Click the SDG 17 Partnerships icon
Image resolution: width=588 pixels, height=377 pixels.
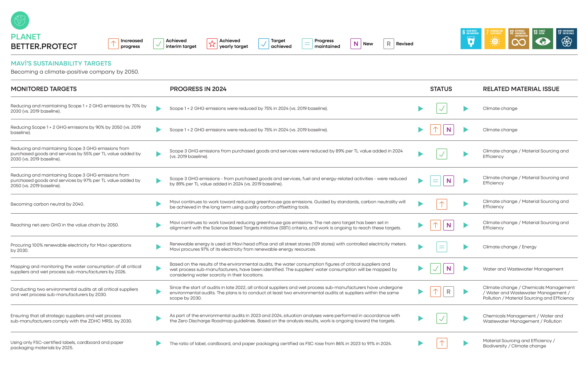click(x=566, y=39)
